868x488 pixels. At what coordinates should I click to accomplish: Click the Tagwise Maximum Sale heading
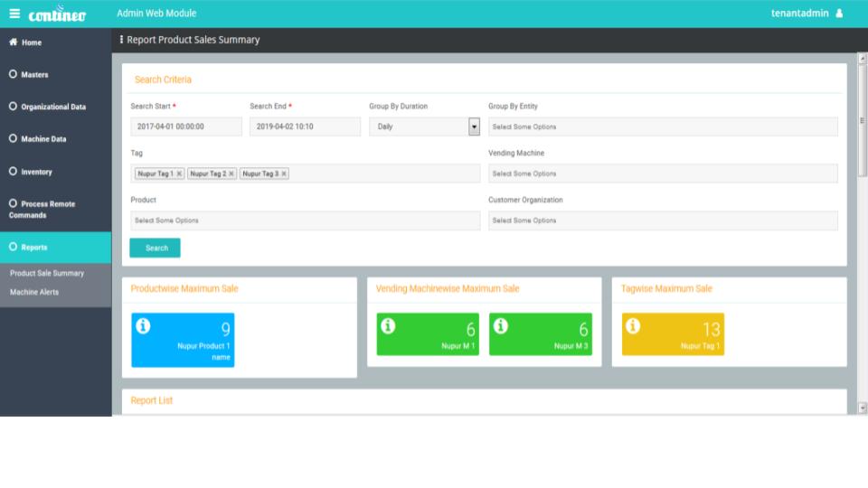click(666, 288)
